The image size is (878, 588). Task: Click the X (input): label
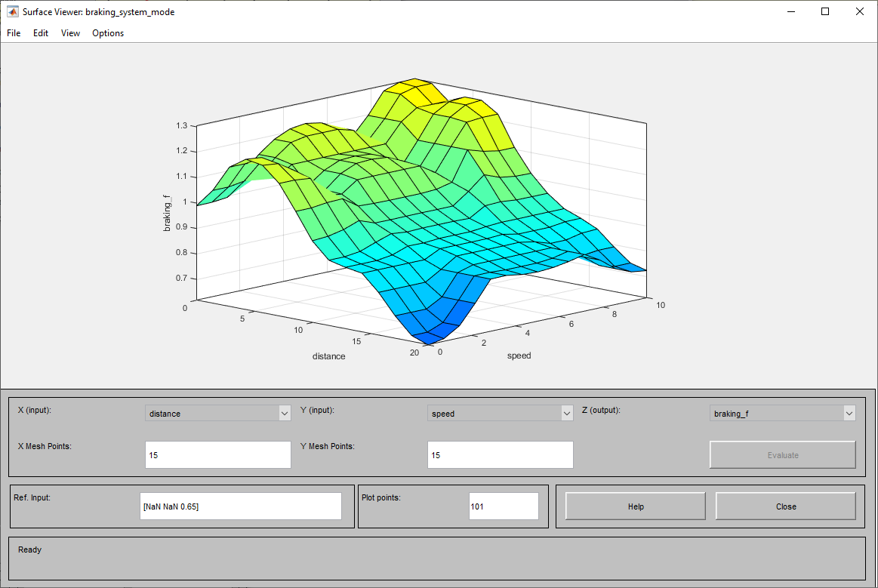(34, 410)
